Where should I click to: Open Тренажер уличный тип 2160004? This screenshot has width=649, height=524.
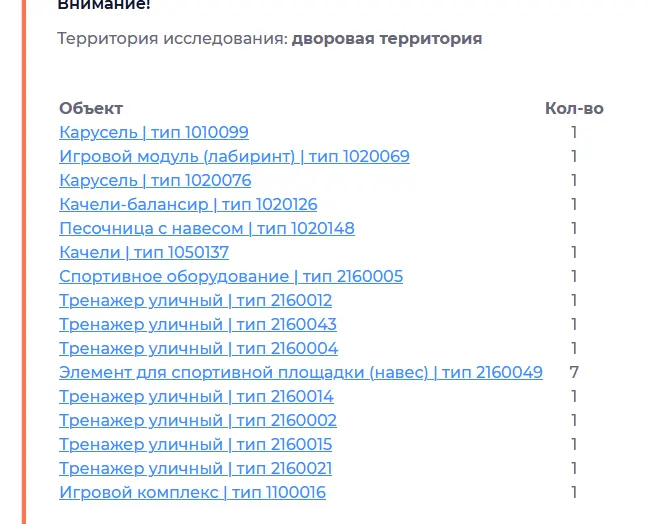tap(198, 349)
